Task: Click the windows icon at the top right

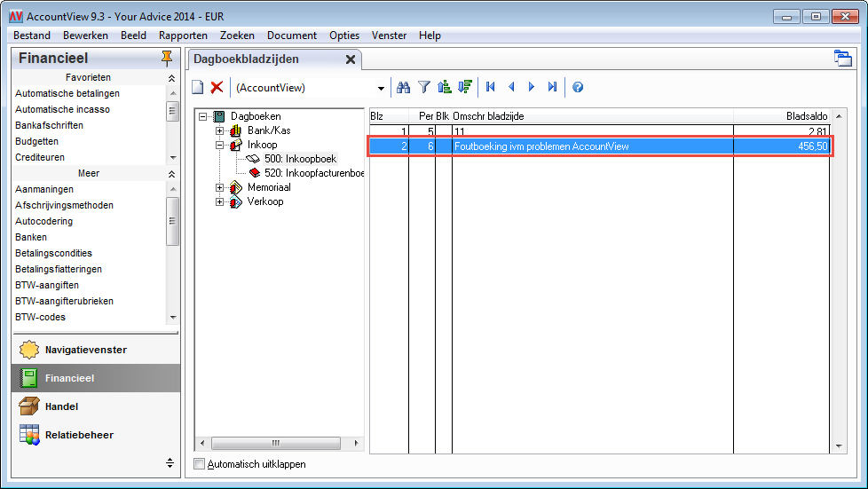Action: [843, 59]
